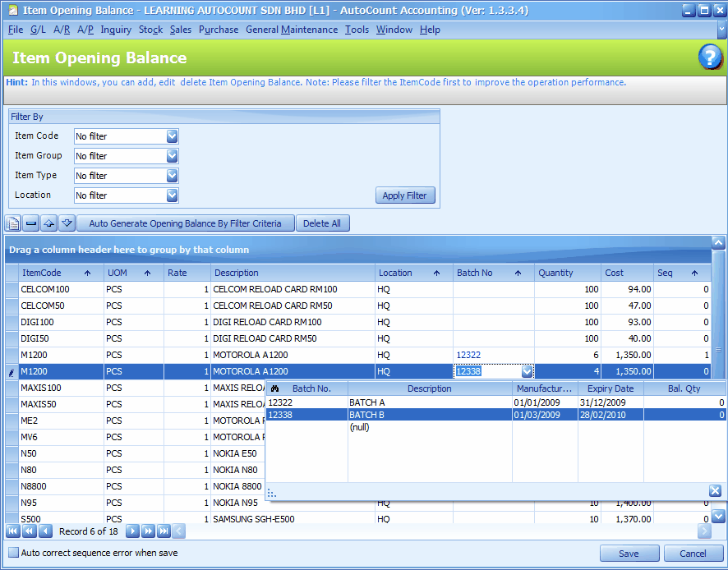This screenshot has width=728, height=570.
Task: Sort by the UOM column header
Action: [x=134, y=273]
